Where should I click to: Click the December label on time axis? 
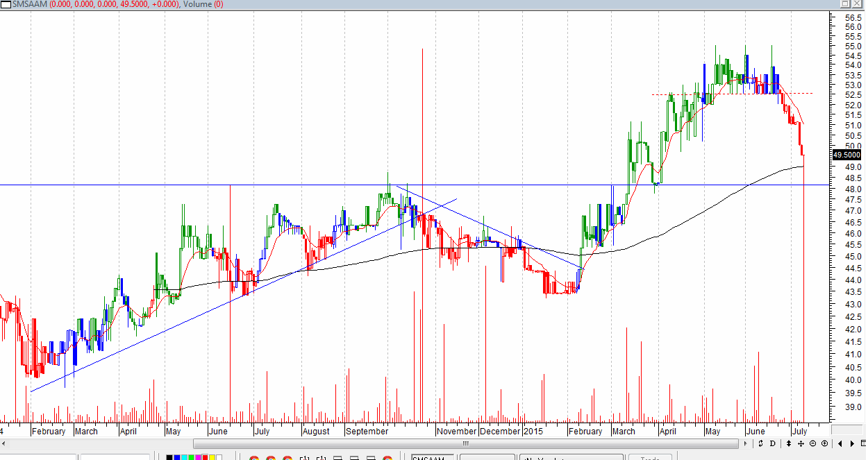point(500,431)
